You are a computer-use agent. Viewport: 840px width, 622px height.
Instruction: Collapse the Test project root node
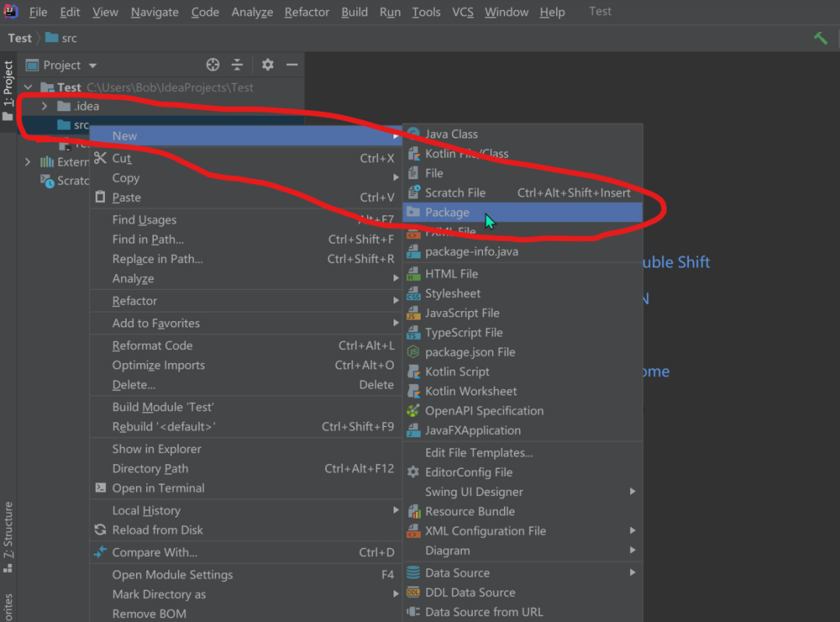coord(29,87)
